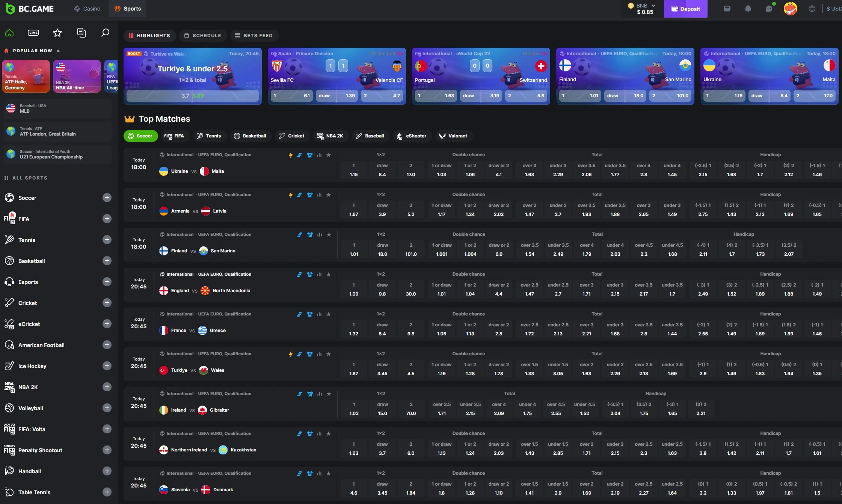This screenshot has height=504, width=842.
Task: Favorite the France vs Greece match
Action: click(x=329, y=314)
